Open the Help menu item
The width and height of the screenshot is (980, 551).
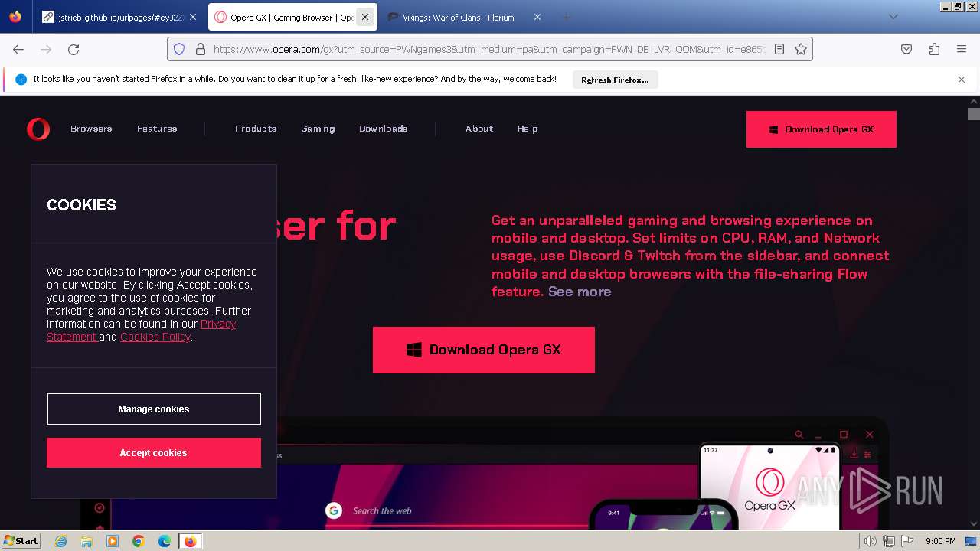point(528,129)
